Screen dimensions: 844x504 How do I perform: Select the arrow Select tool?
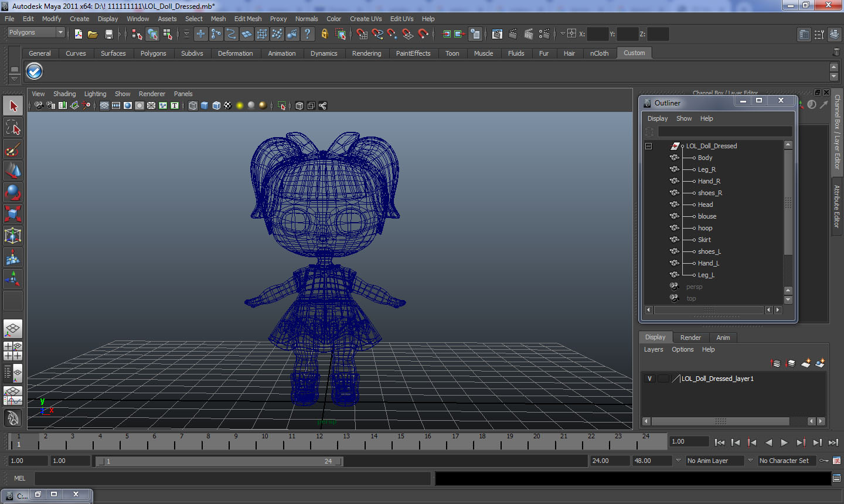point(13,106)
